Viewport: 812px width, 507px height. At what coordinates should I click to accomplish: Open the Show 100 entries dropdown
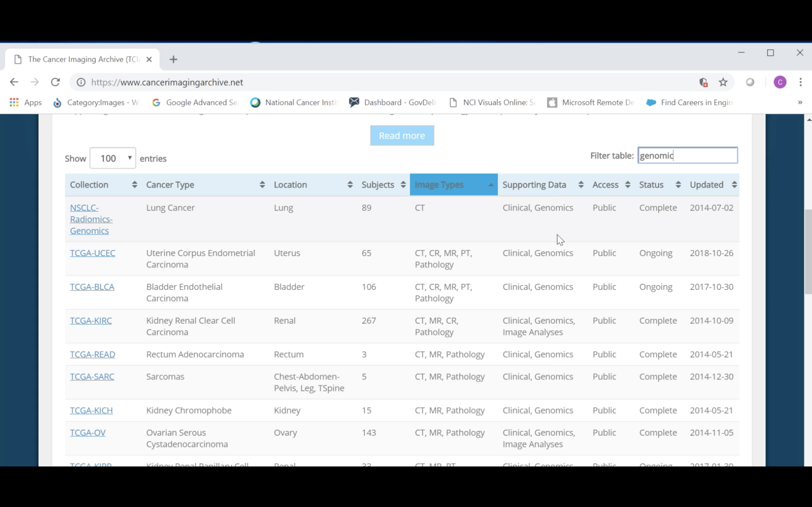(113, 158)
